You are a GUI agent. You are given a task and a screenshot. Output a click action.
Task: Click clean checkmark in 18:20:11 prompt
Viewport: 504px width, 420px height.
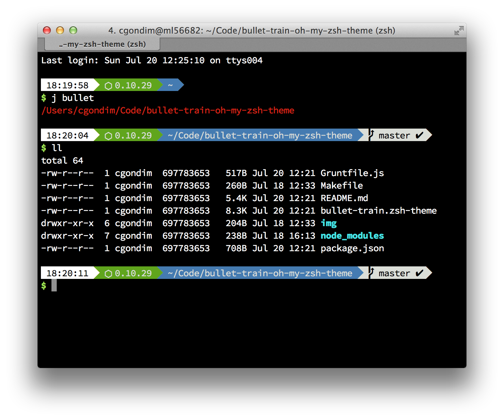pos(419,273)
